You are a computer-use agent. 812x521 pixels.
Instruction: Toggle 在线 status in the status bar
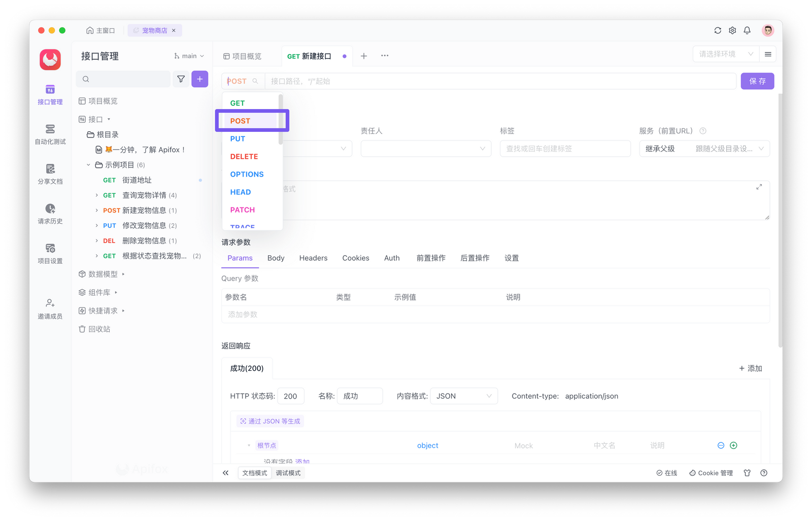[x=666, y=472]
